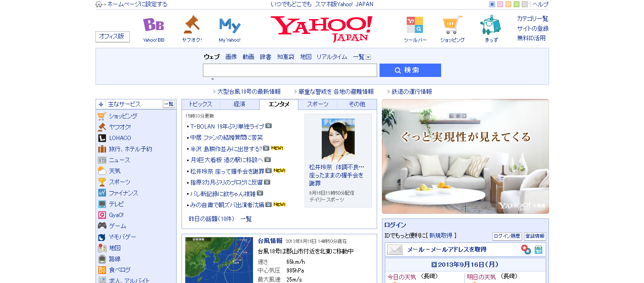
Task: Click the map icon beside sidebar 地図
Action: pyautogui.click(x=102, y=248)
